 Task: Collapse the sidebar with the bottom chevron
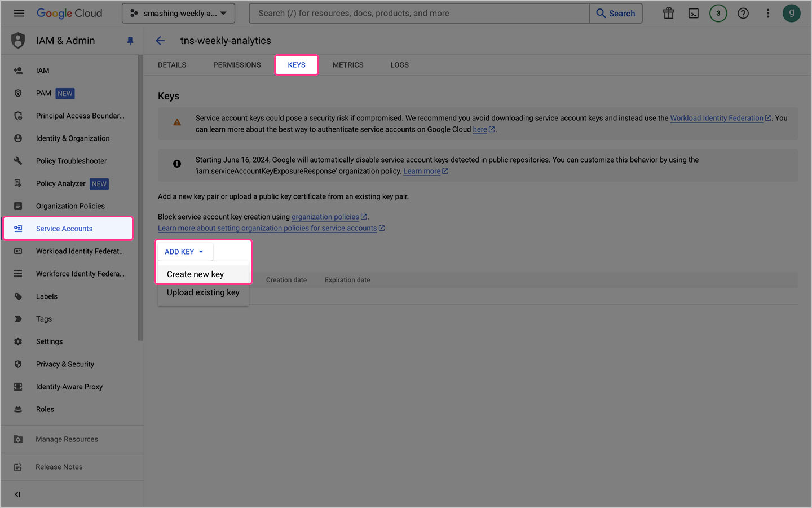pyautogui.click(x=17, y=494)
